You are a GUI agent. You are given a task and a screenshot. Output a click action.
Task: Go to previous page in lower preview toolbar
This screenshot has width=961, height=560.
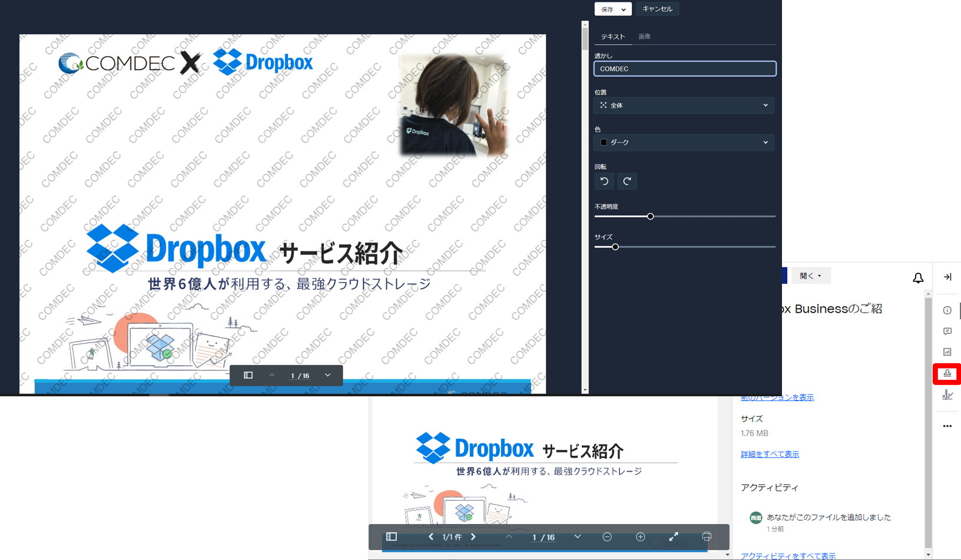point(509,537)
